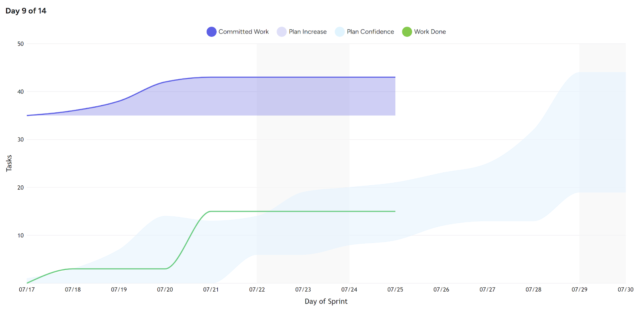
Task: Click the "Tasks" y-axis title
Action: click(9, 164)
